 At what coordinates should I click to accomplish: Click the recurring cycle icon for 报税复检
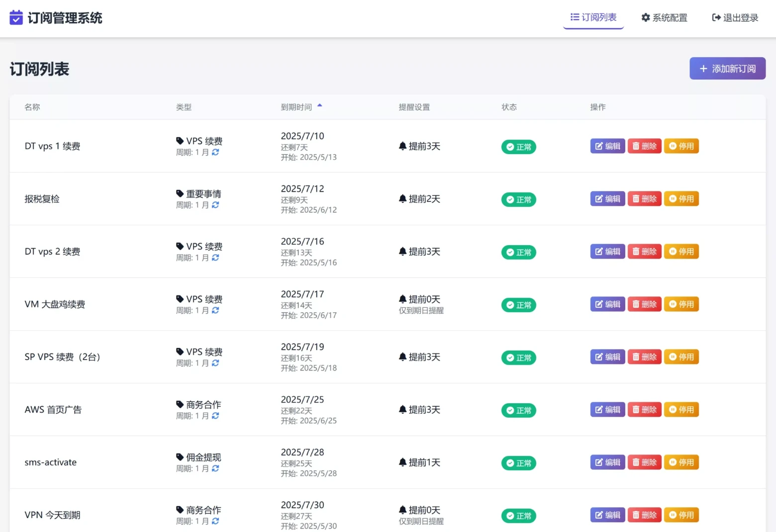(215, 205)
